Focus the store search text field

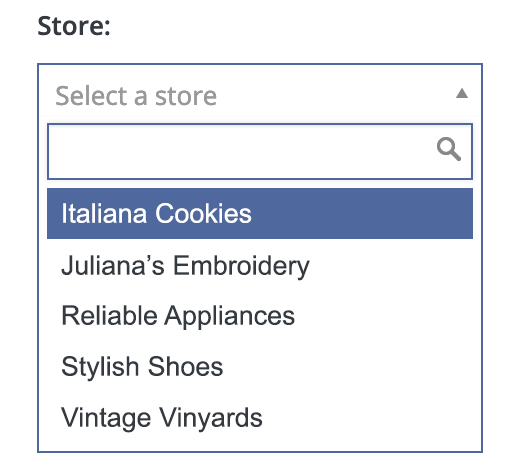(x=260, y=151)
